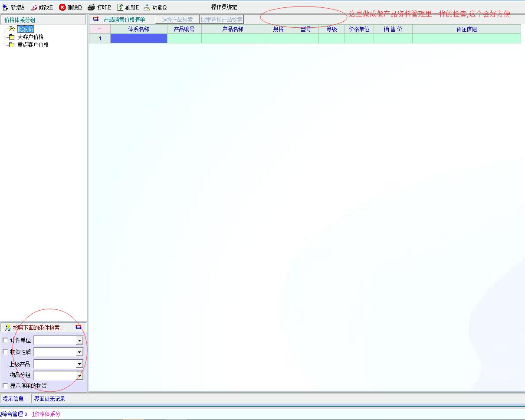Image resolution: width=525 pixels, height=420 pixels.
Task: Select the 1价格体系分 tab
Action: 46,414
